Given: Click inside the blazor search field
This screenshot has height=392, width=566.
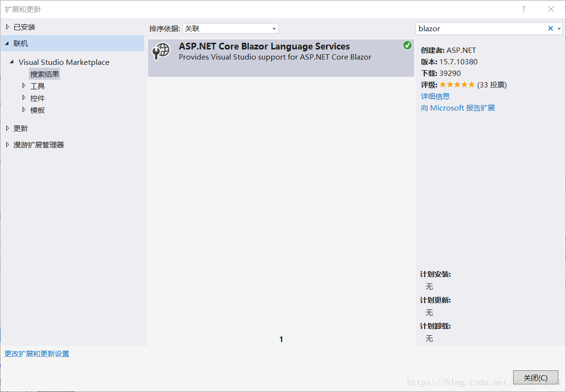Looking at the screenshot, I should point(481,28).
